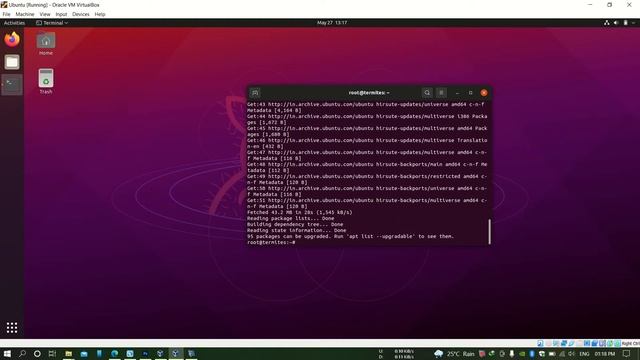The height and width of the screenshot is (360, 640).
Task: Open the VirtualBox File menu
Action: pos(7,14)
